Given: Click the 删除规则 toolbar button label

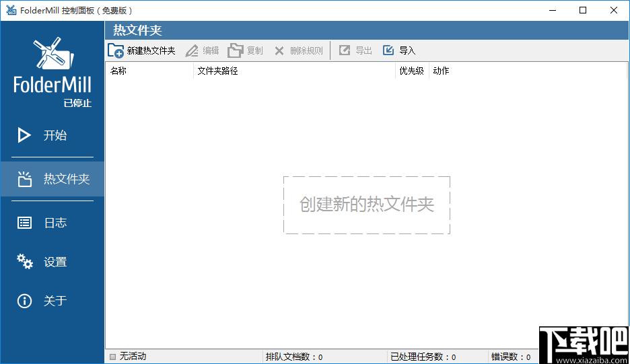Looking at the screenshot, I should (306, 50).
